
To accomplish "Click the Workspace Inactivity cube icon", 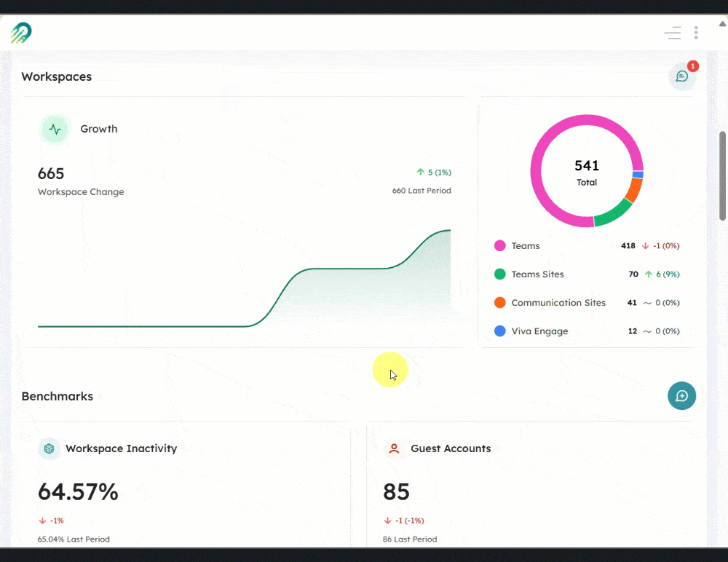I will pyautogui.click(x=49, y=448).
